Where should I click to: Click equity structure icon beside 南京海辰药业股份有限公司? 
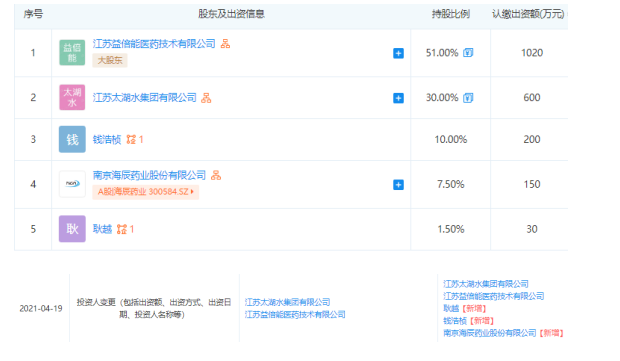click(x=216, y=175)
